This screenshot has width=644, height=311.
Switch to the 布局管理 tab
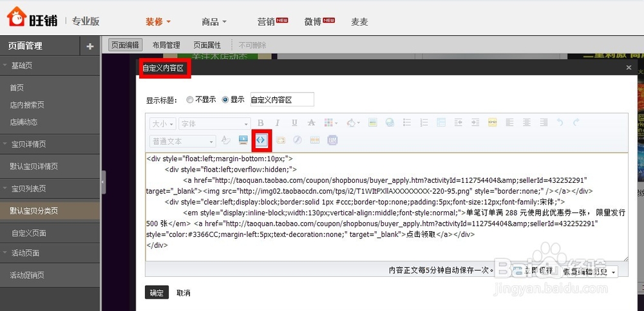(166, 45)
